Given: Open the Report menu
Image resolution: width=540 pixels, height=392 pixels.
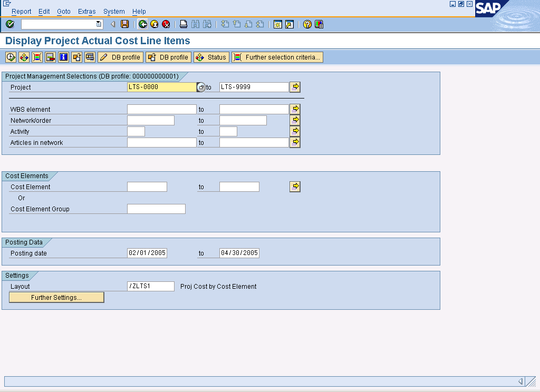Looking at the screenshot, I should coord(21,12).
